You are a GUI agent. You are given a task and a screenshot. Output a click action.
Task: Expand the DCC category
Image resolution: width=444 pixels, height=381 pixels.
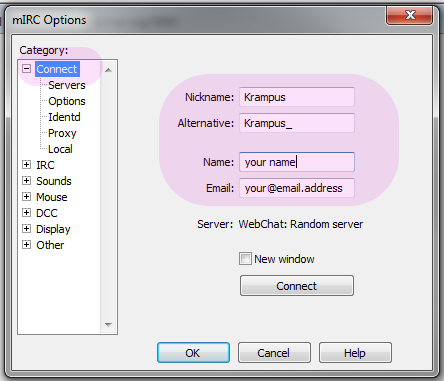point(26,213)
